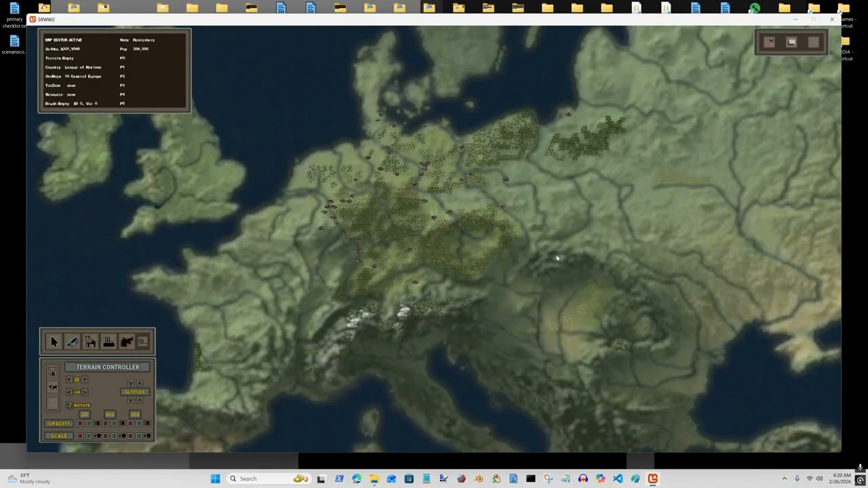The height and width of the screenshot is (488, 868).
Task: Select the 3D2 mode tab
Action: [135, 414]
